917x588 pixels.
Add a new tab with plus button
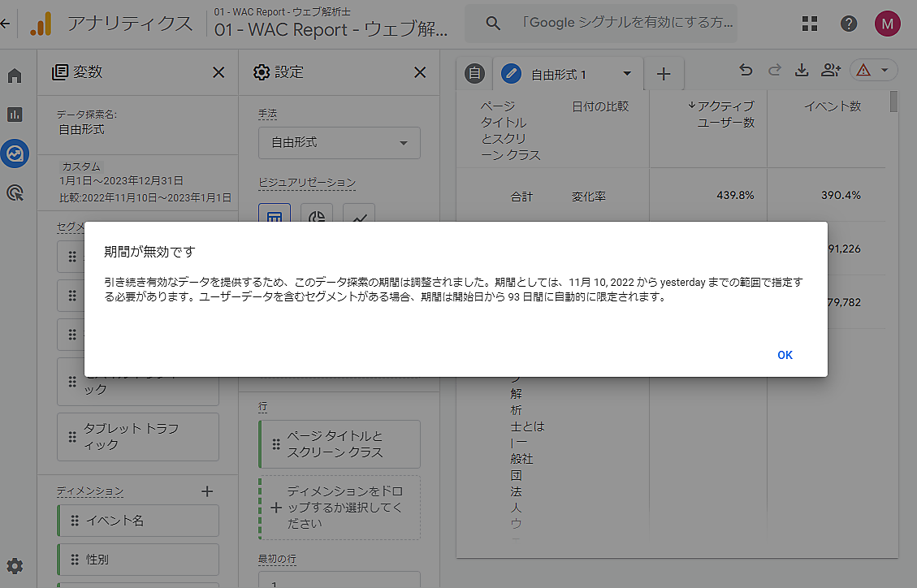pyautogui.click(x=664, y=74)
